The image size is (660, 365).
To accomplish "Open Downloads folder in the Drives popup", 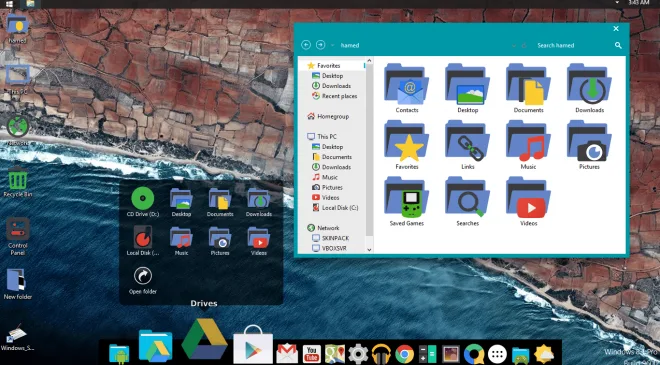I will click(258, 202).
